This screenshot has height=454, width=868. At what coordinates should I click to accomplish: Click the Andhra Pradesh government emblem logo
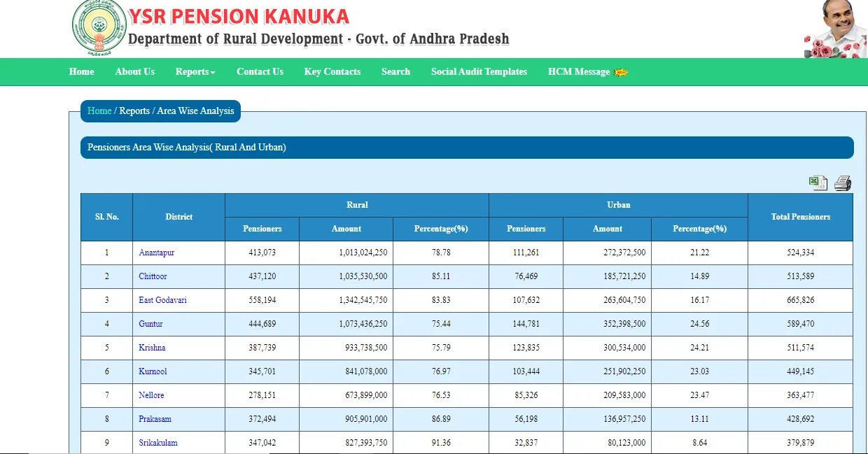(x=99, y=28)
